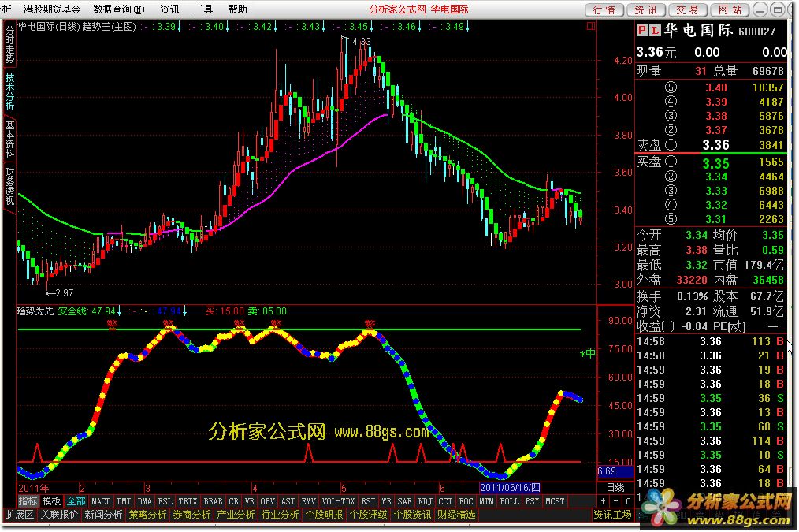Open the 产业分析 bottom tab
Viewport: 799px width, 532px height.
coord(236,515)
